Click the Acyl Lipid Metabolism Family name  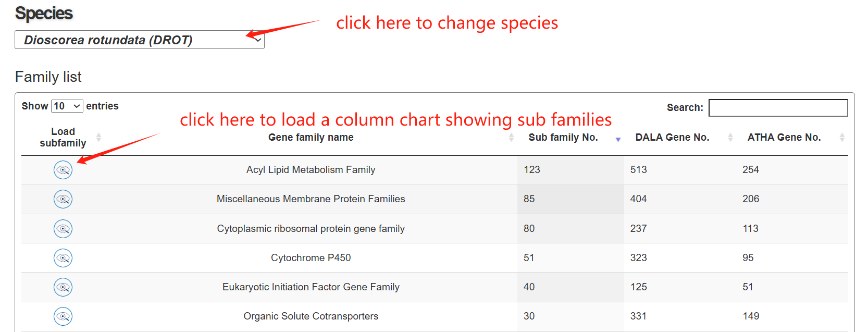click(311, 170)
